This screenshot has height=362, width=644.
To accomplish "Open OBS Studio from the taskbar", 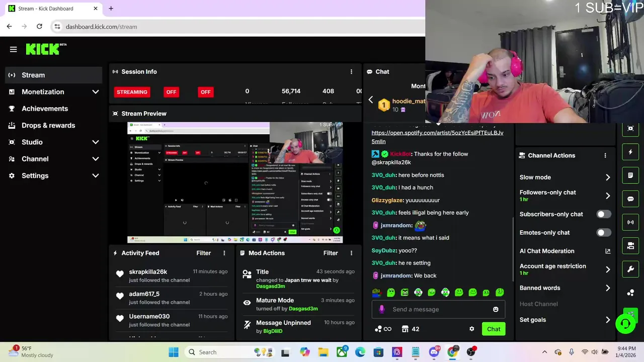I will tap(471, 352).
